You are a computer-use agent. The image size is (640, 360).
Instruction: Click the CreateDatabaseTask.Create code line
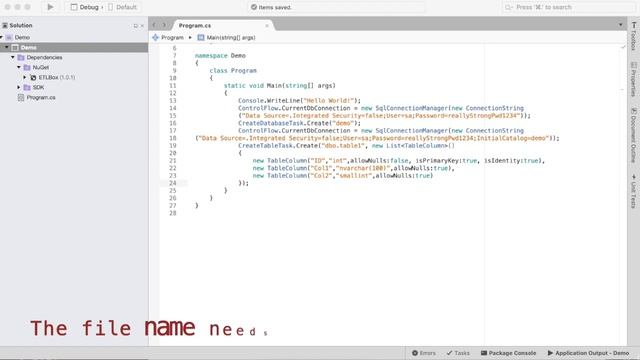(x=299, y=123)
